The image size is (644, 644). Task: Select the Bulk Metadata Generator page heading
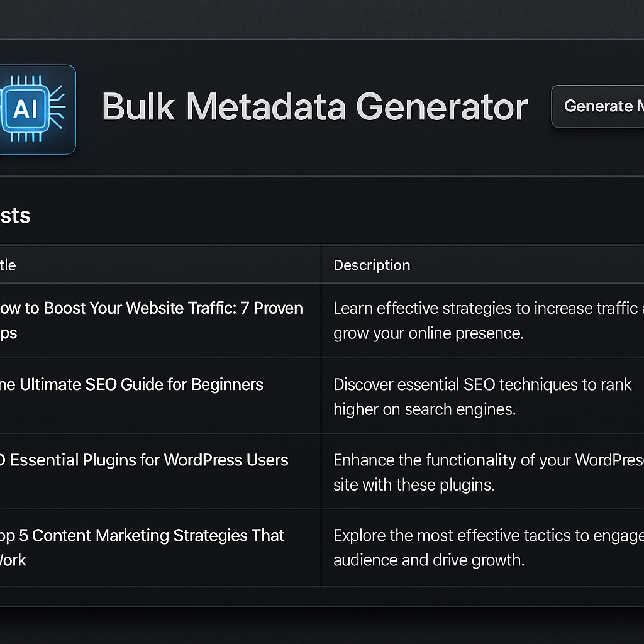click(x=314, y=107)
